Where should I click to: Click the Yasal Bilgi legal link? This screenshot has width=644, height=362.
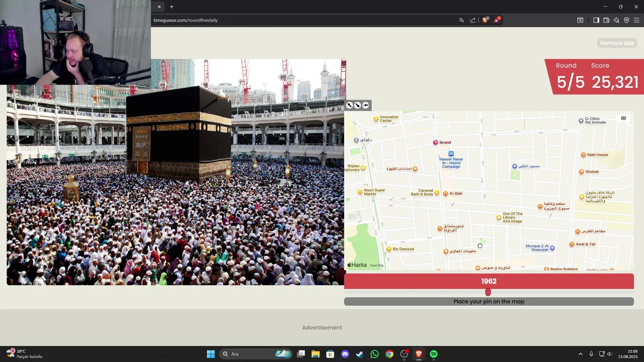pos(376,265)
